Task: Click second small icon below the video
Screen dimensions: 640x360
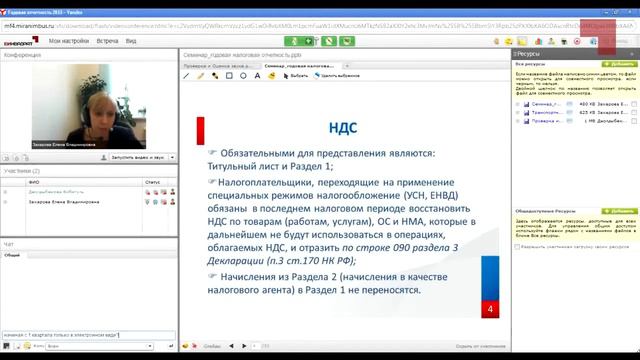Action: point(16,158)
